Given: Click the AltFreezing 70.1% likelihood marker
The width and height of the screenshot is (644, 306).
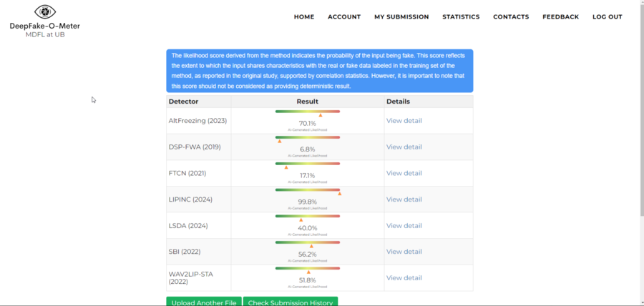Looking at the screenshot, I should coord(321,115).
